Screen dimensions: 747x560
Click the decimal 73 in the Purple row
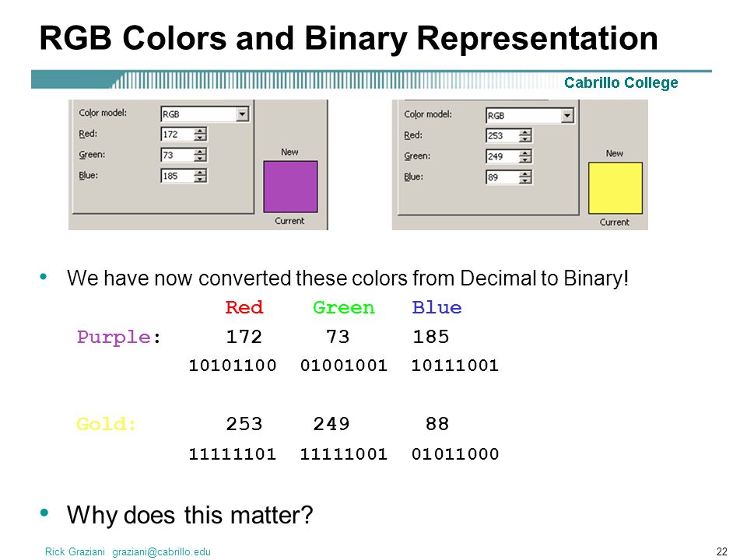tap(338, 337)
